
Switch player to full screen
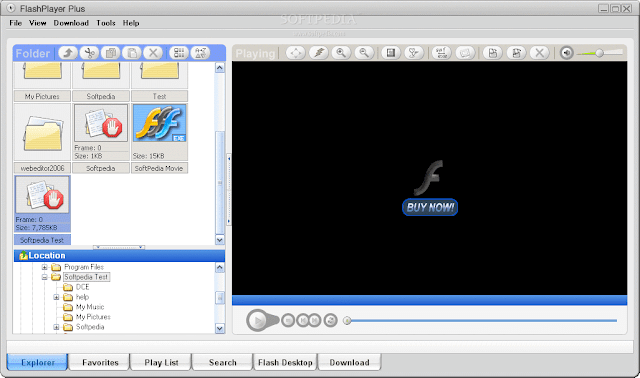click(x=391, y=53)
